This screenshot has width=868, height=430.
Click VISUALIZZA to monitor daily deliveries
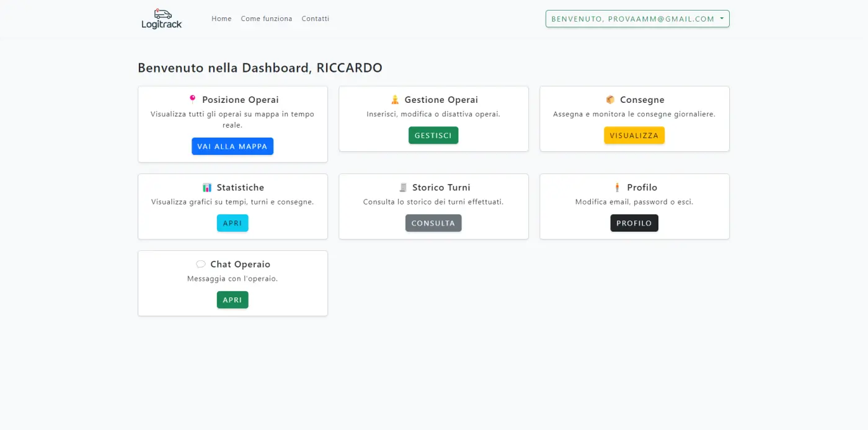point(634,135)
